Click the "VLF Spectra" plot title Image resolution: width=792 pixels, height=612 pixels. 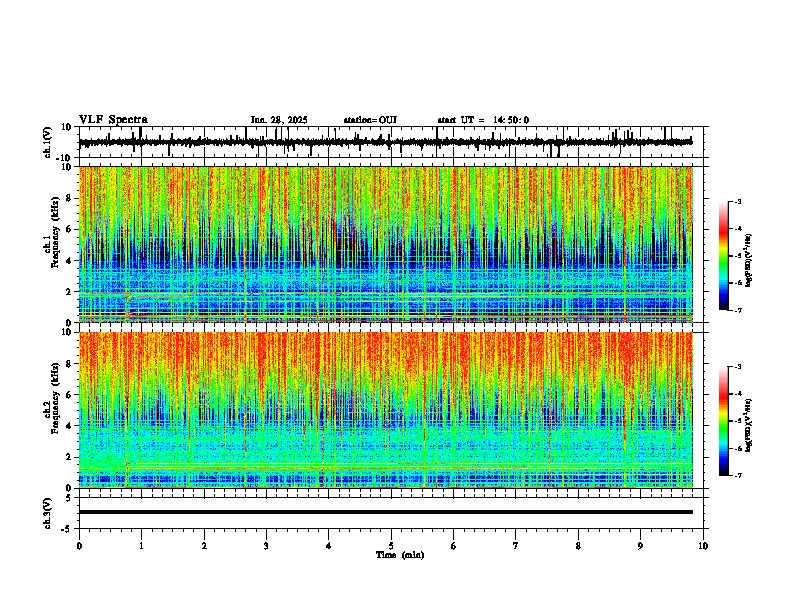[x=113, y=120]
